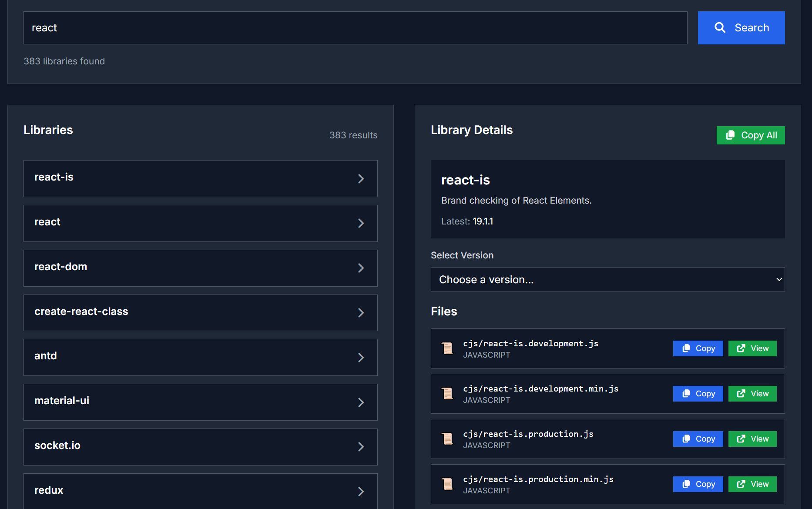The width and height of the screenshot is (812, 509).
Task: Select the react library entry
Action: click(x=200, y=223)
